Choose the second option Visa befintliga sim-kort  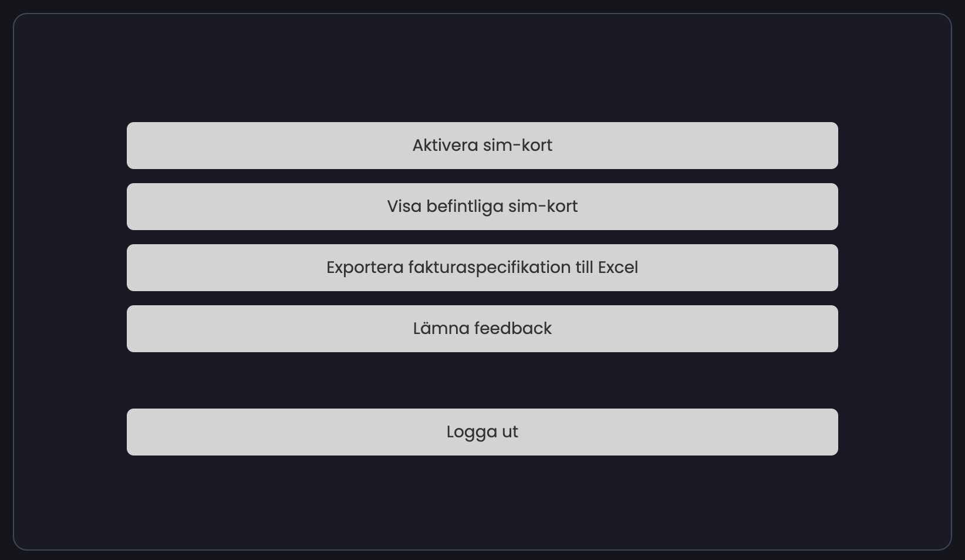click(482, 207)
